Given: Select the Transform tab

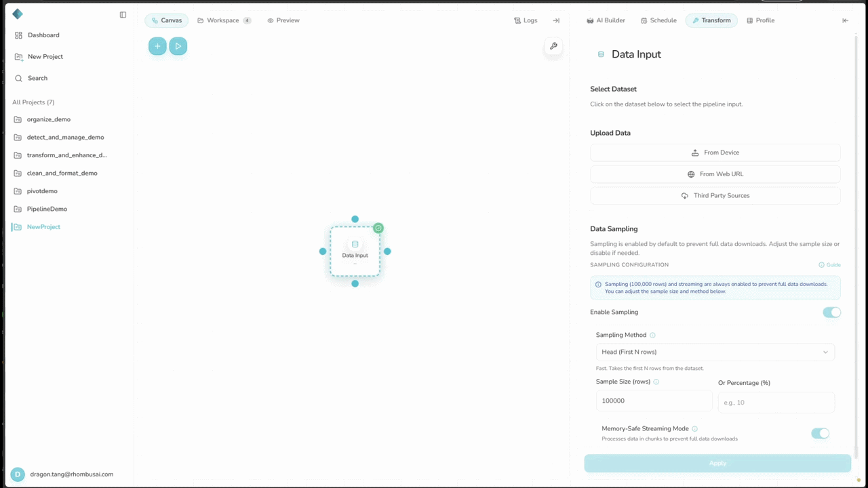Looking at the screenshot, I should [711, 20].
